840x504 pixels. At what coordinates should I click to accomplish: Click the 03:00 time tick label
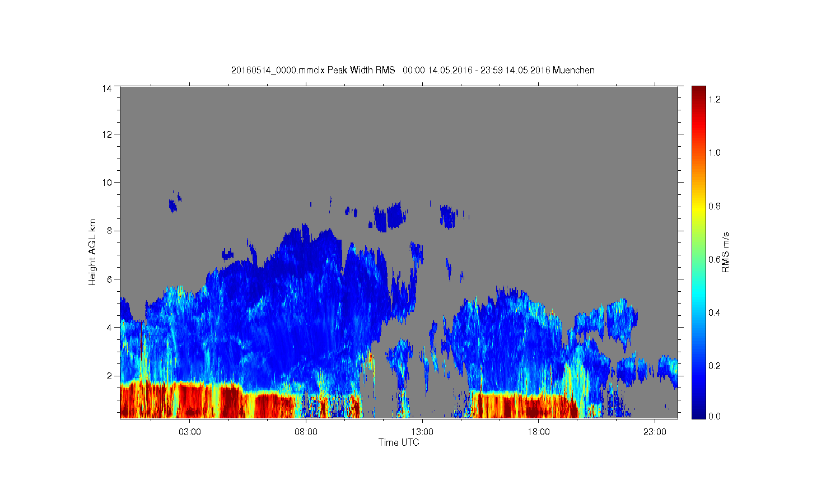click(190, 432)
